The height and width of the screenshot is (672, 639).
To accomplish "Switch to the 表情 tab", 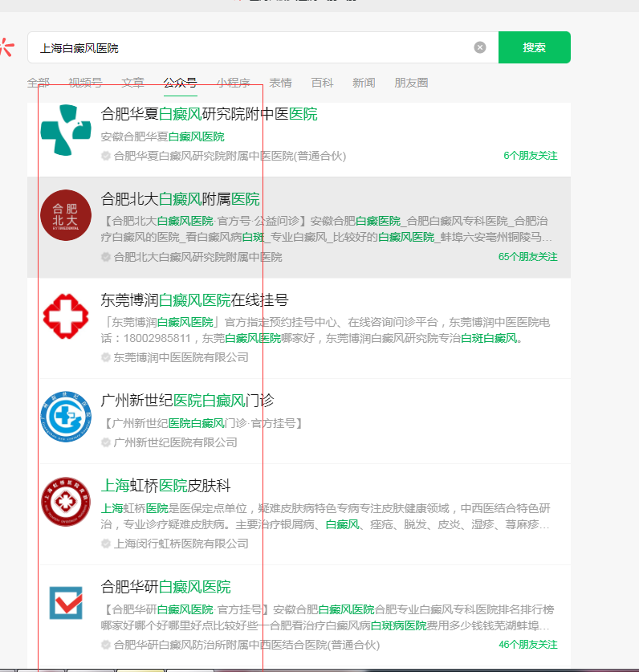I will coord(280,83).
